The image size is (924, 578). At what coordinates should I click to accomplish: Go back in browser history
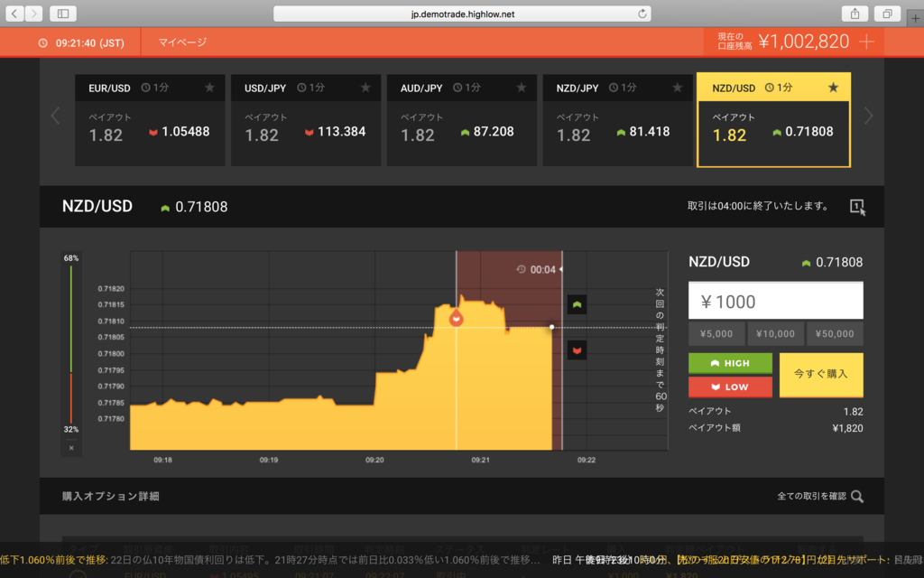(x=14, y=14)
